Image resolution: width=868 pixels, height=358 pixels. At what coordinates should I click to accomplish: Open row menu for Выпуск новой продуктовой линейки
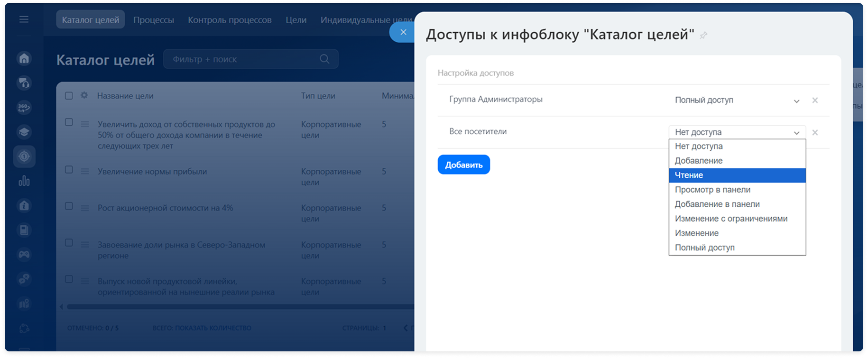coord(85,281)
